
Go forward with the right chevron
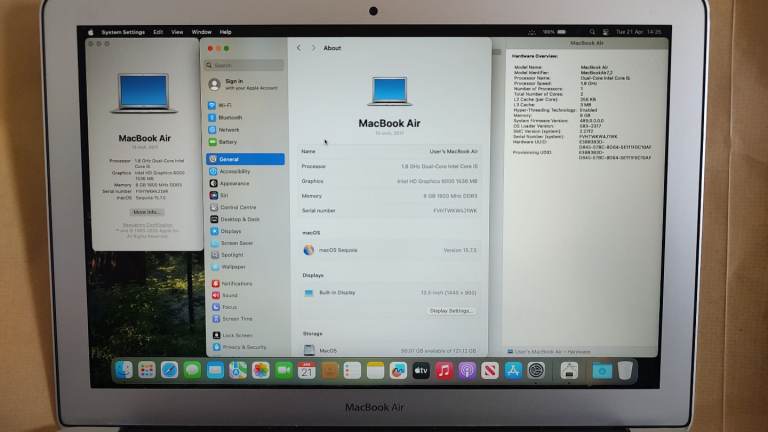(x=313, y=48)
